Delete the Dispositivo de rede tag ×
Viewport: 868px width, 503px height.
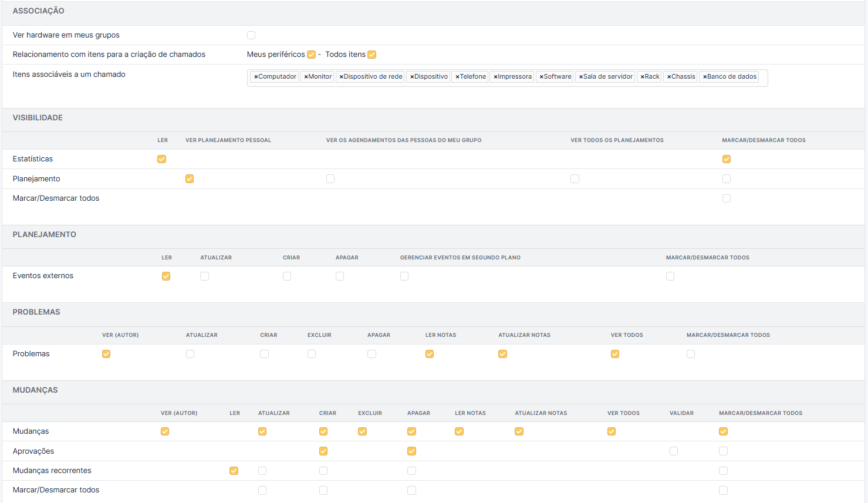coord(341,77)
